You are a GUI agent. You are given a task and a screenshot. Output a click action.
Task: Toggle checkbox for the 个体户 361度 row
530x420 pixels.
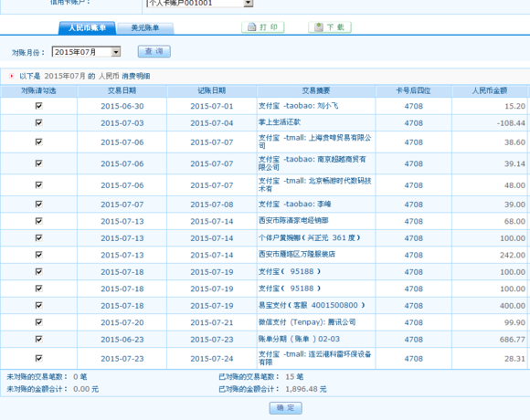coord(39,238)
